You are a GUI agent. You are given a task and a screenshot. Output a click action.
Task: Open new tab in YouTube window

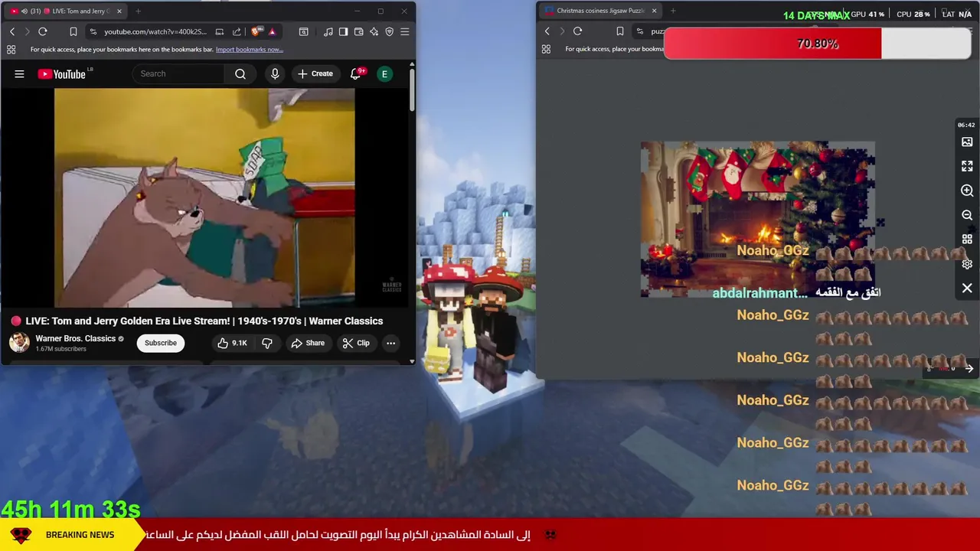pyautogui.click(x=138, y=11)
